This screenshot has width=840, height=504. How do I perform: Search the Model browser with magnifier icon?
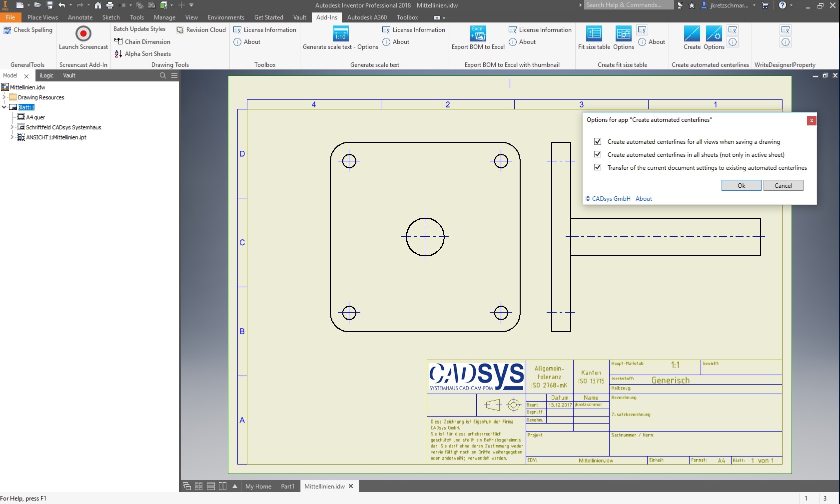click(x=163, y=75)
